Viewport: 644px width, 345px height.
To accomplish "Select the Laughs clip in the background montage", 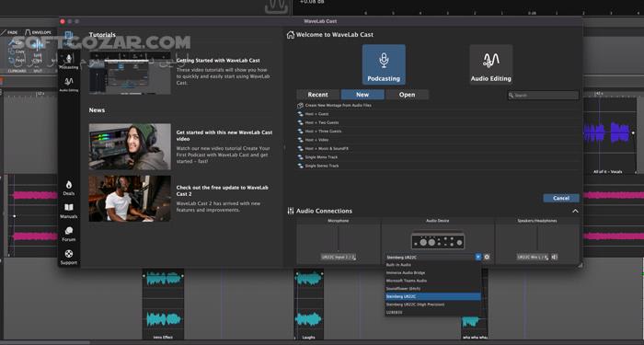I will point(308,304).
